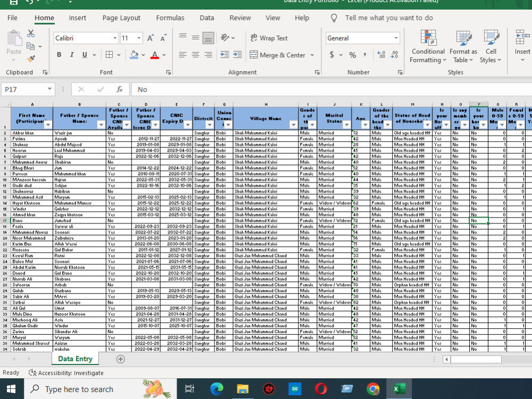Click the Cut scissors icon
Viewport: 532px width, 399px height.
pos(31,34)
